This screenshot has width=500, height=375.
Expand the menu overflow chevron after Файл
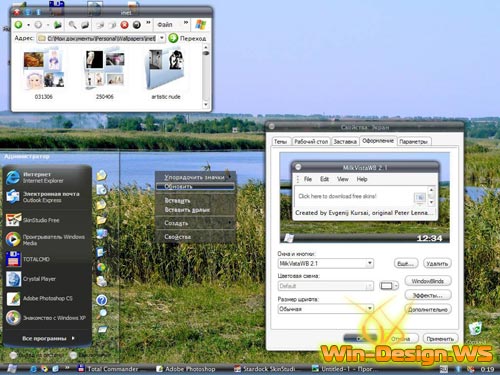pyautogui.click(x=186, y=23)
